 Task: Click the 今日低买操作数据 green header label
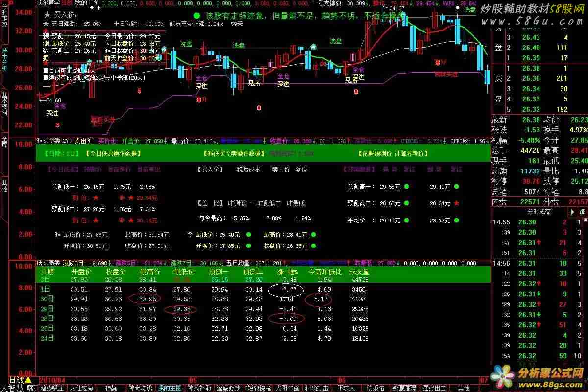tap(113, 154)
